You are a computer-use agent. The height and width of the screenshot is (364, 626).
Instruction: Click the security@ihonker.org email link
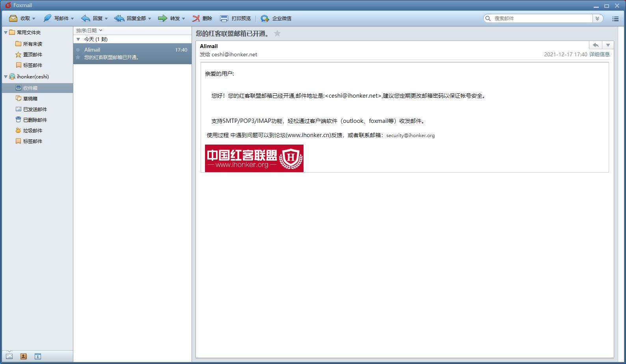coord(410,135)
